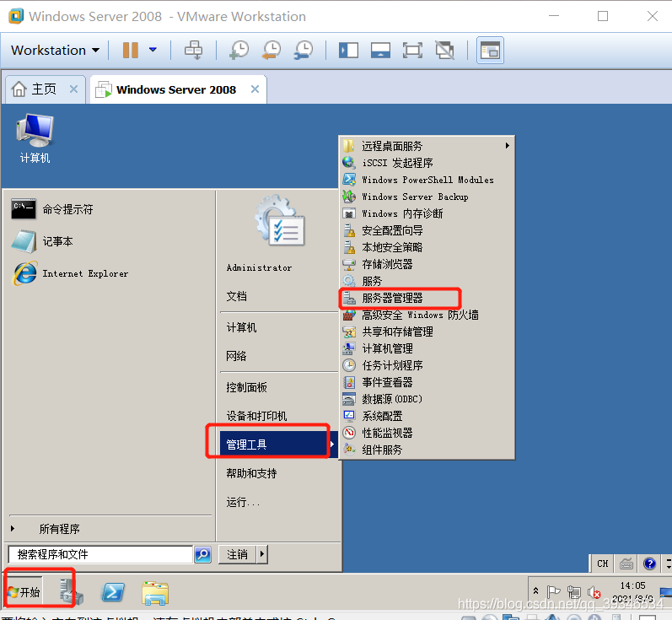Open iSCSI 发起程序
Viewport: 672px width, 620px height.
pos(427,163)
